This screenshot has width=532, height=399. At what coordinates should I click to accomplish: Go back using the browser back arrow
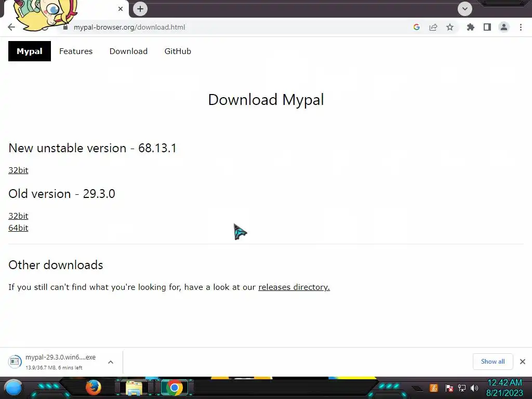(11, 27)
